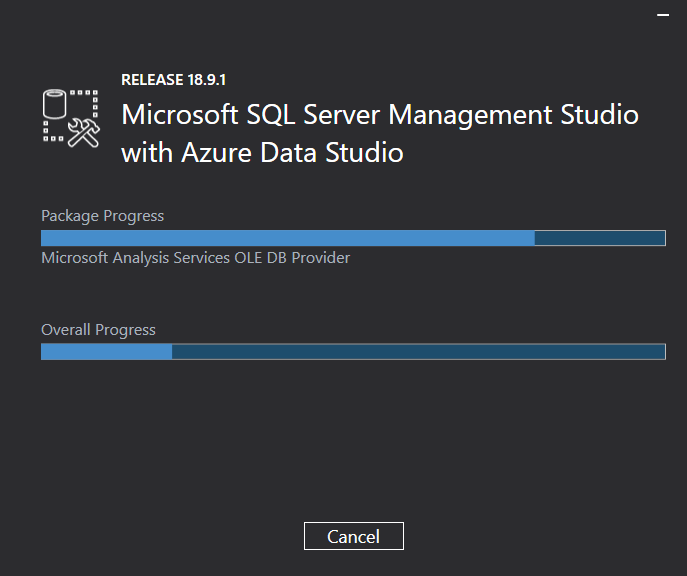Click the filled part of Package Progress bar
The height and width of the screenshot is (576, 687).
tap(287, 238)
